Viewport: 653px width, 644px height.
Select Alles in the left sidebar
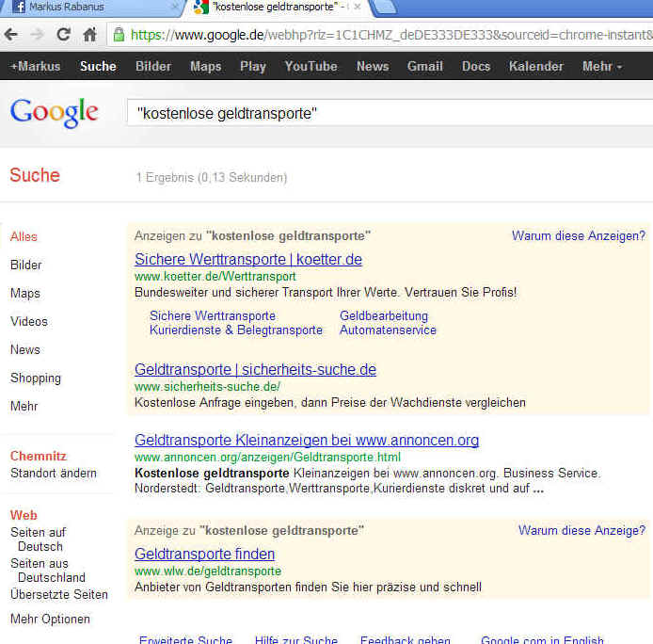click(24, 236)
